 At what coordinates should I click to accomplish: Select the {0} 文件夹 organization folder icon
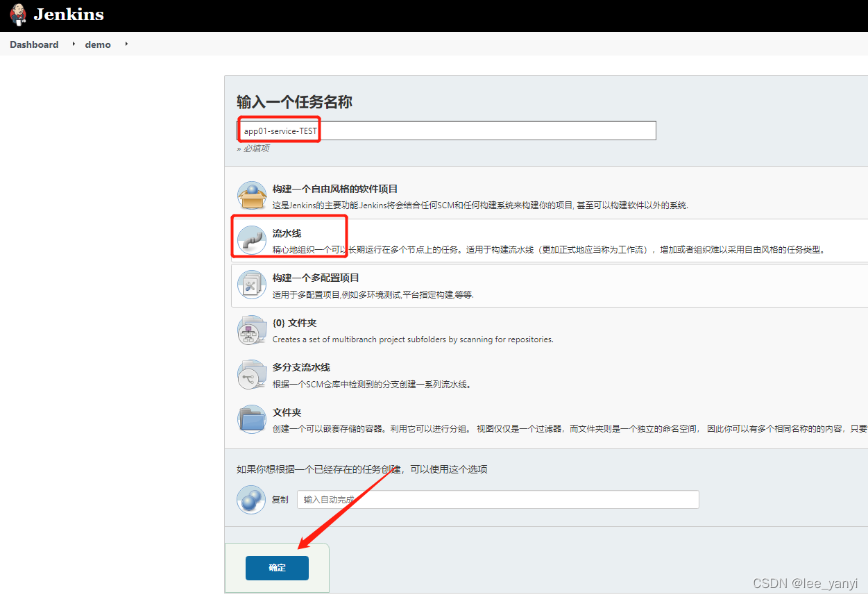click(251, 330)
